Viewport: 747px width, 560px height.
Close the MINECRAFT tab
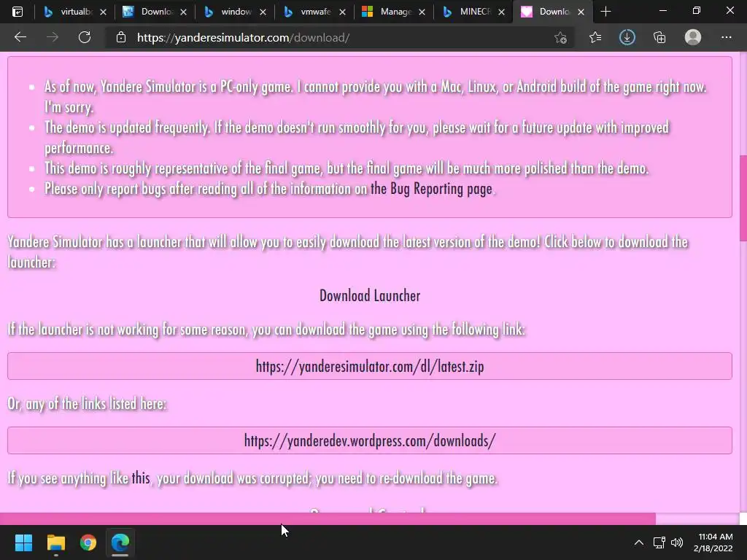pyautogui.click(x=501, y=12)
